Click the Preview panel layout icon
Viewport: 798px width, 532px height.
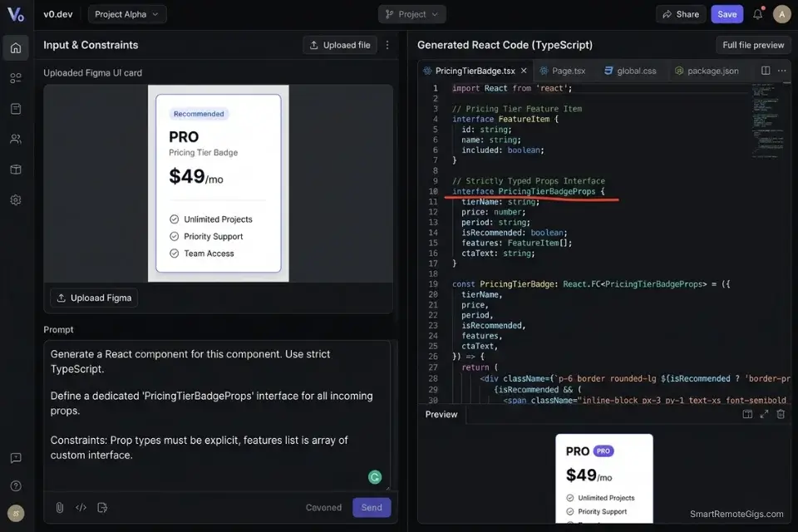point(747,414)
